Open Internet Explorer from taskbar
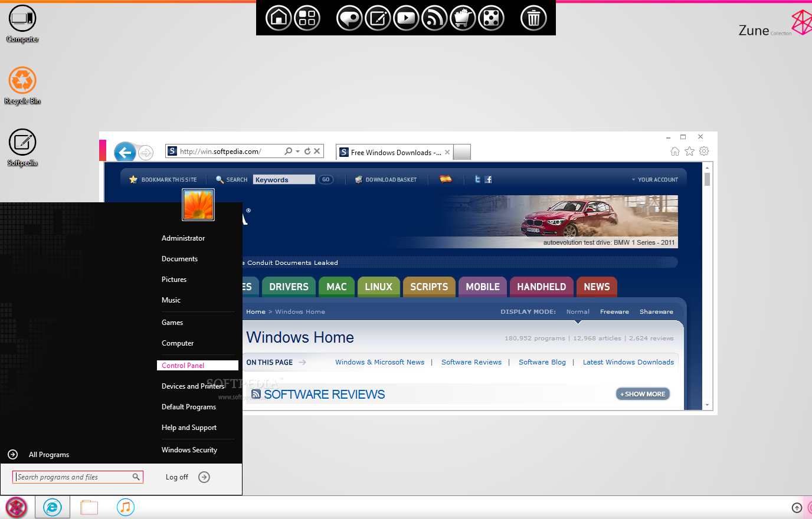The height and width of the screenshot is (519, 812). tap(53, 507)
